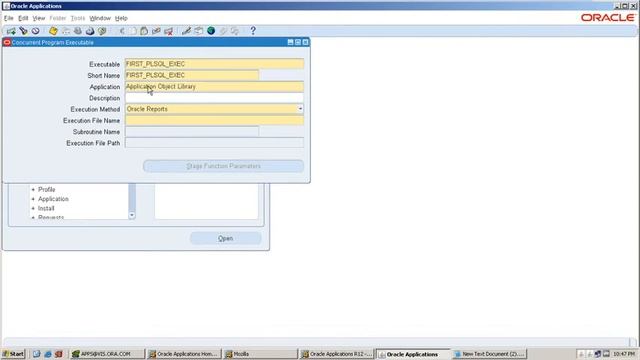Viewport: 640px width, 360px height.
Task: Click the Internet Explorer quick launch icon
Action: [48, 354]
